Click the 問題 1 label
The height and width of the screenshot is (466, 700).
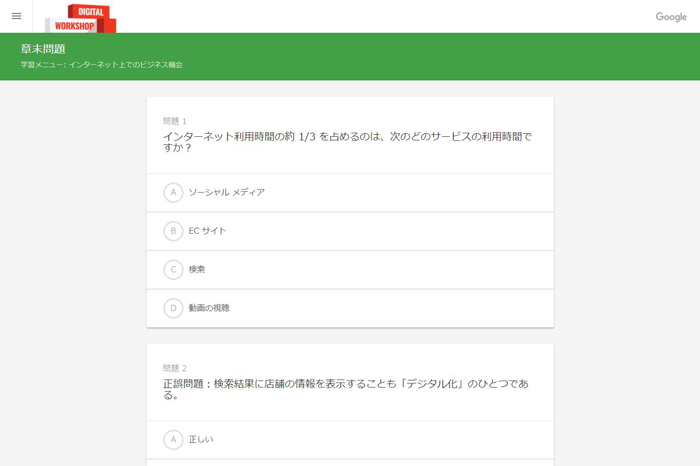point(175,121)
